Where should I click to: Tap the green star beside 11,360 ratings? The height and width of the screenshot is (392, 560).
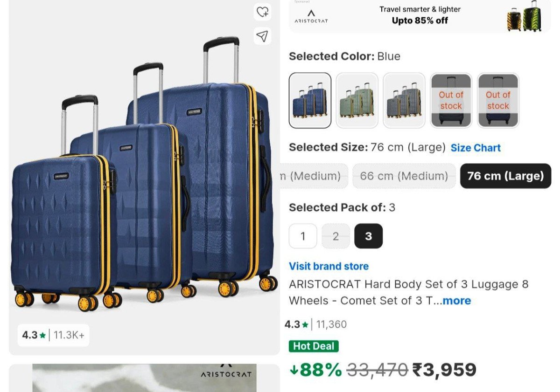(305, 325)
